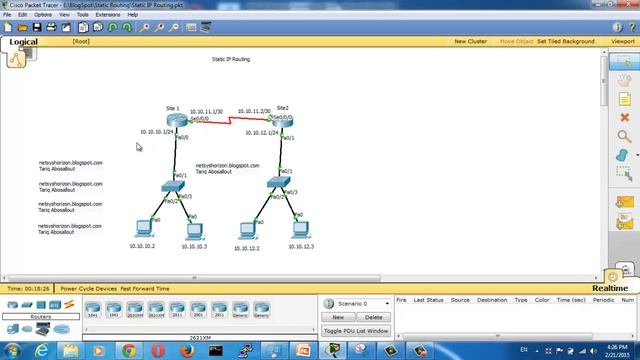Select Wireless Devices category icon
The image size is (640, 360).
(x=55, y=305)
